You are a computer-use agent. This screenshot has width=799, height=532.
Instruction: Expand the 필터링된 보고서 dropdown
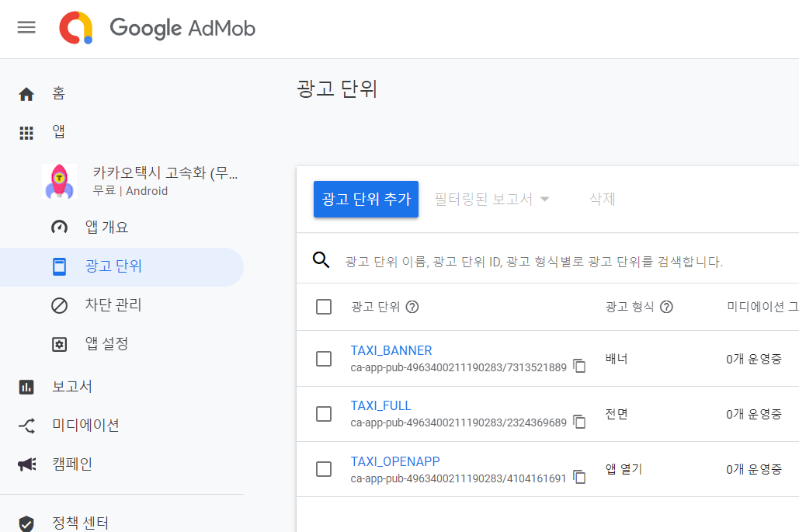coord(492,200)
